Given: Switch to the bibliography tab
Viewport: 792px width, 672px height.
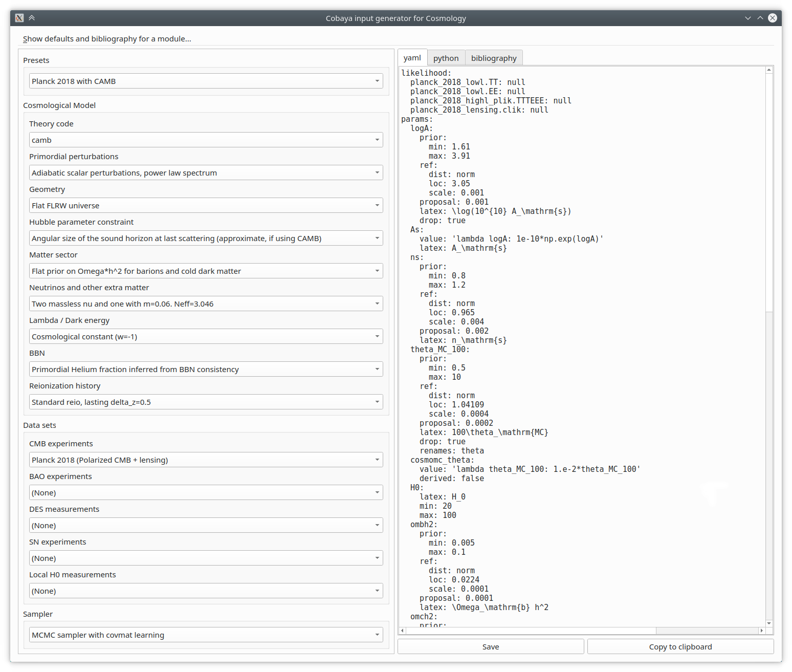Looking at the screenshot, I should click(494, 58).
